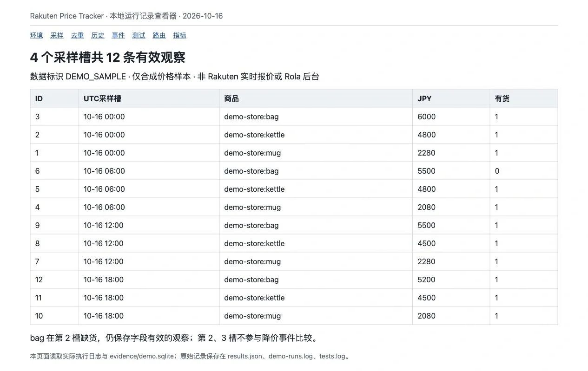
Task: Select the price 2280 in row ID 7
Action: point(427,261)
